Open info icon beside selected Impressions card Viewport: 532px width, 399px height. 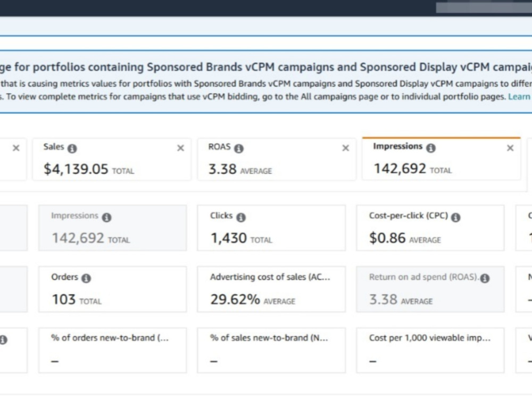pos(431,148)
